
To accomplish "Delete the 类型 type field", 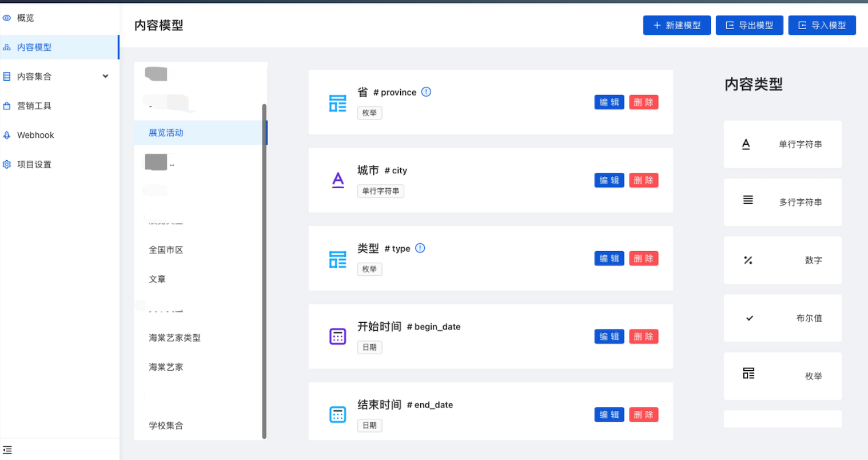I will tap(644, 259).
